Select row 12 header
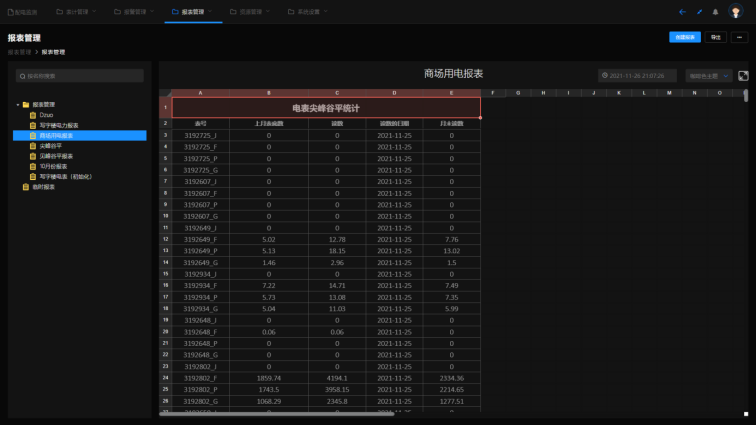 pyautogui.click(x=165, y=239)
